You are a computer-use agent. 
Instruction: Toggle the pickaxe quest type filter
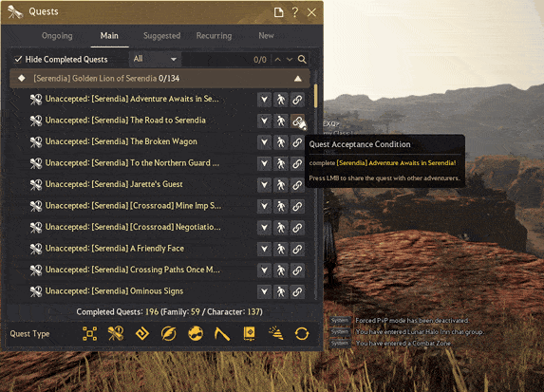click(222, 334)
